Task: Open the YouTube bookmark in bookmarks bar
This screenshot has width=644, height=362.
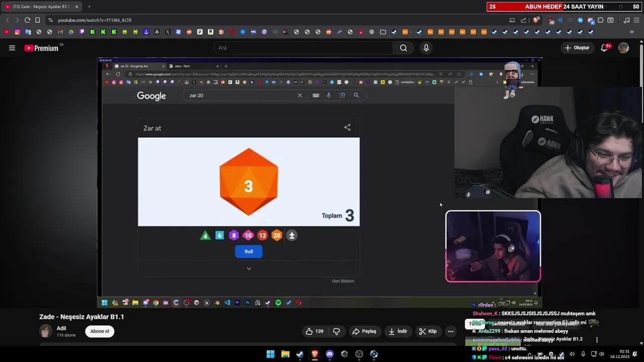Action: [x=7, y=32]
